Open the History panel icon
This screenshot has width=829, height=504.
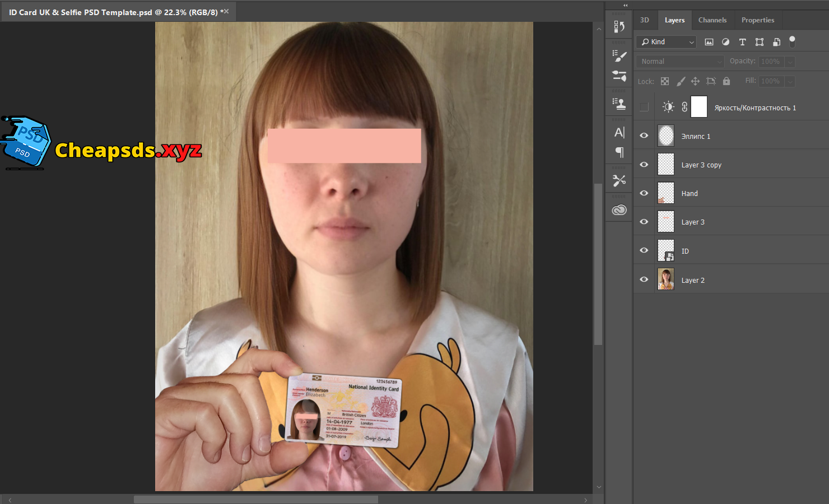[619, 26]
